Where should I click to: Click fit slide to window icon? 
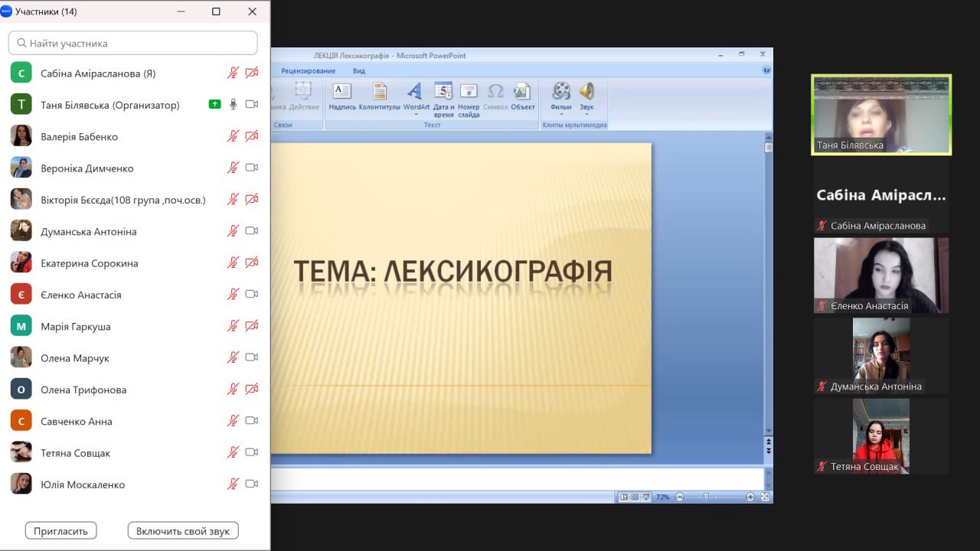[x=765, y=497]
